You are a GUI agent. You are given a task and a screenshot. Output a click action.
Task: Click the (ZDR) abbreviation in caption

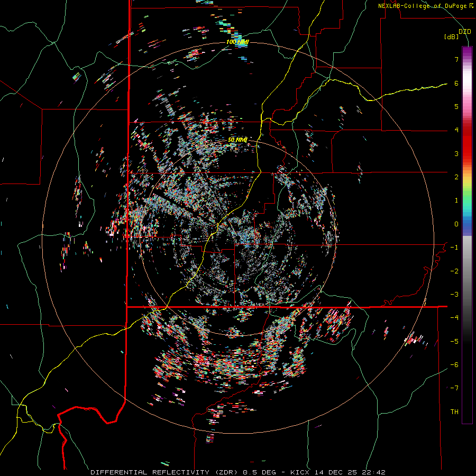point(226,472)
